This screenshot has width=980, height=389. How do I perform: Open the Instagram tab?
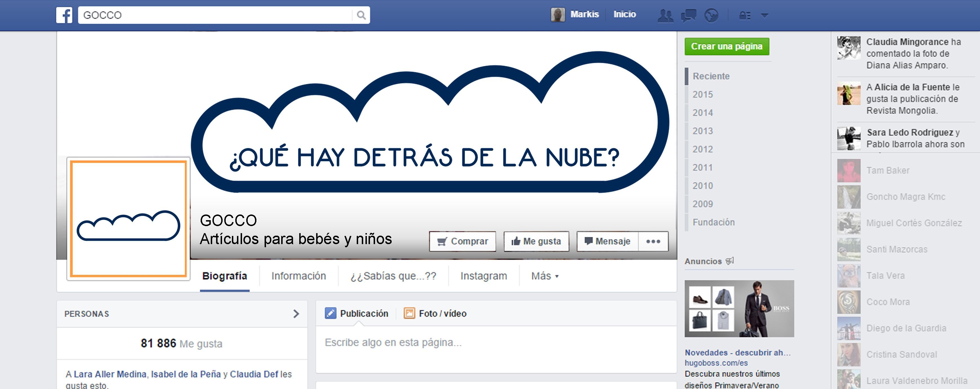pos(484,276)
